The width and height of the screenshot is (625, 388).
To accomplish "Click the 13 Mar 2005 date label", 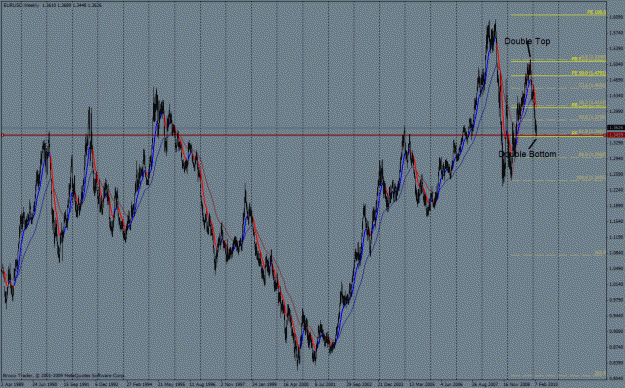I will tap(421, 384).
